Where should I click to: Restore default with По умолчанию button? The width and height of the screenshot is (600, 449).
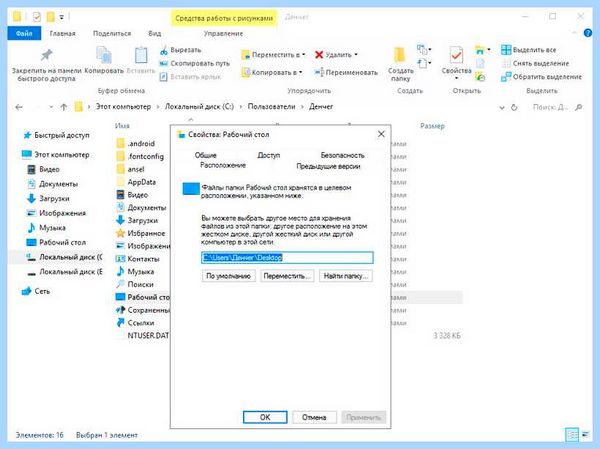228,276
